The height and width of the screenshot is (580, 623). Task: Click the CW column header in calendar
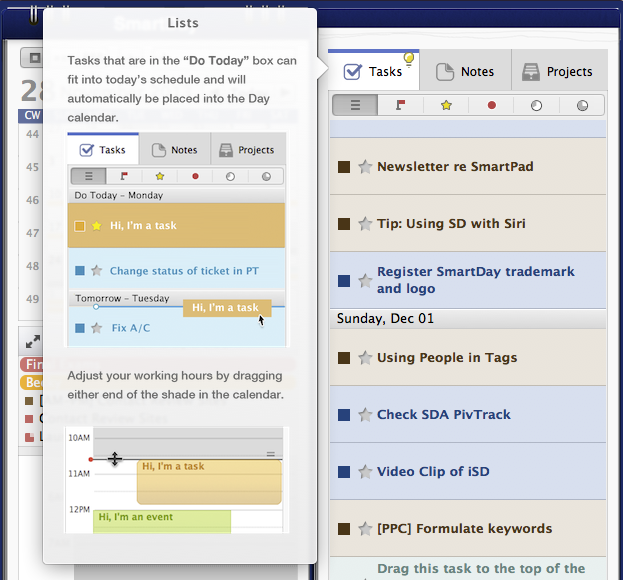[32, 116]
